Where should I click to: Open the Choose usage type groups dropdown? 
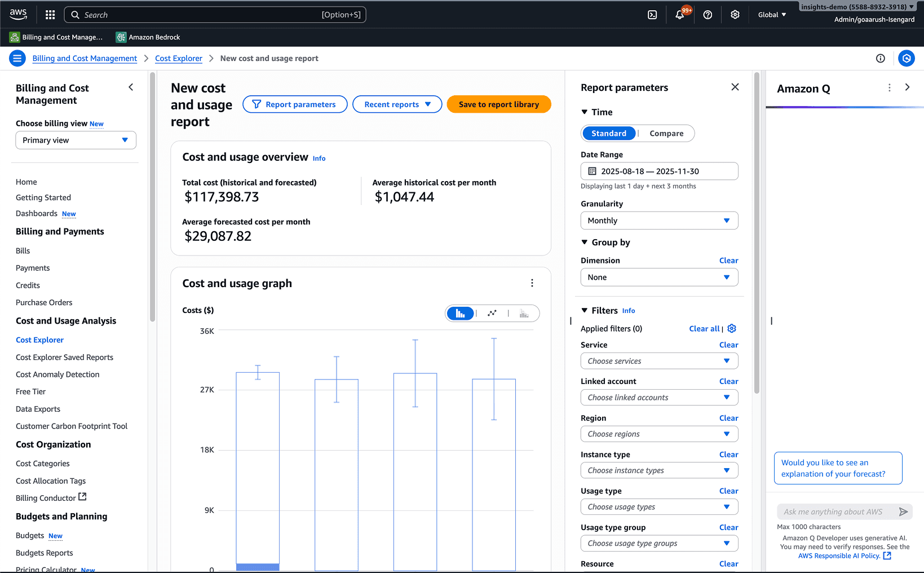[659, 544]
